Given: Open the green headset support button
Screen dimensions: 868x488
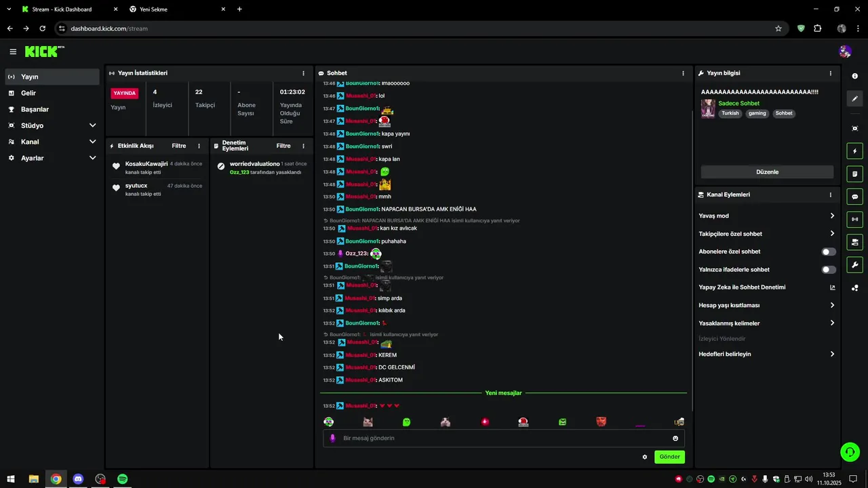Looking at the screenshot, I should click(x=850, y=452).
